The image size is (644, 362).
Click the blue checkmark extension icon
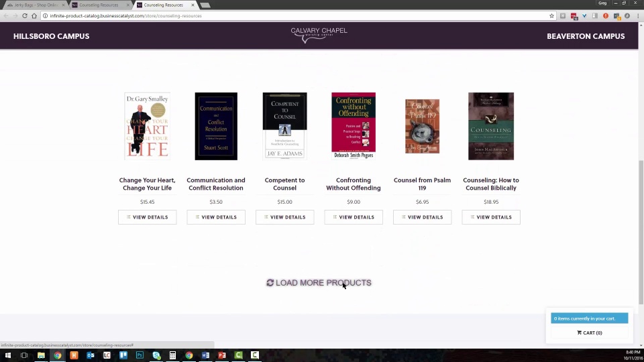point(584,15)
